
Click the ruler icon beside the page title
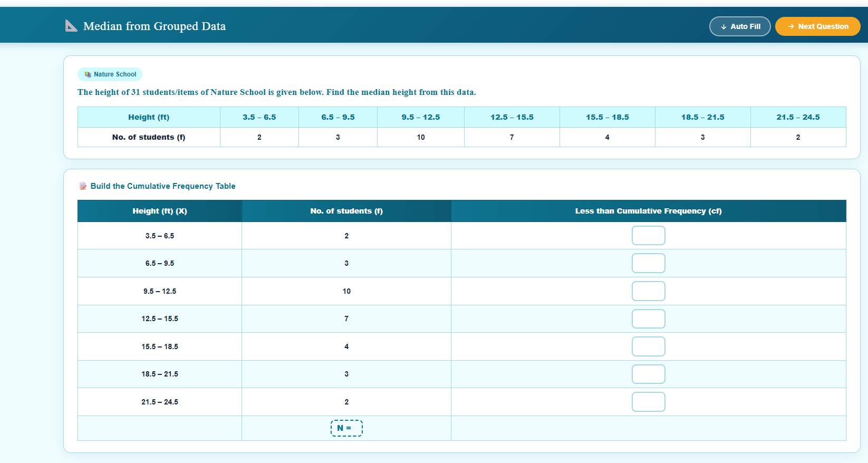pyautogui.click(x=71, y=26)
